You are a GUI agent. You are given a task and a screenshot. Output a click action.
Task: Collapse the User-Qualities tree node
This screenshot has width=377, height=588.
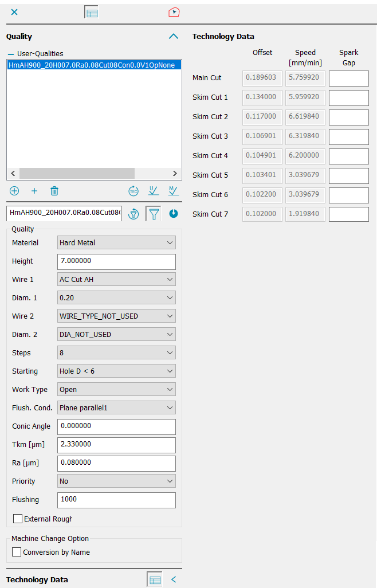coord(10,53)
